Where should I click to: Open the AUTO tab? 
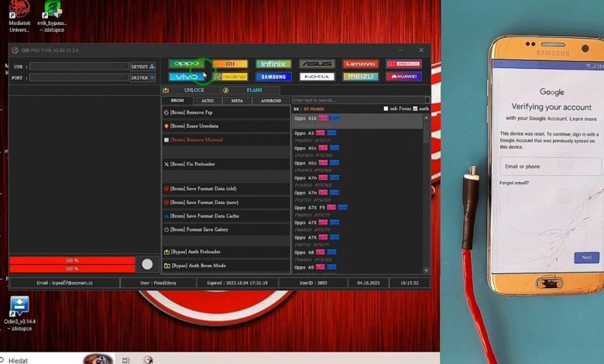point(208,101)
